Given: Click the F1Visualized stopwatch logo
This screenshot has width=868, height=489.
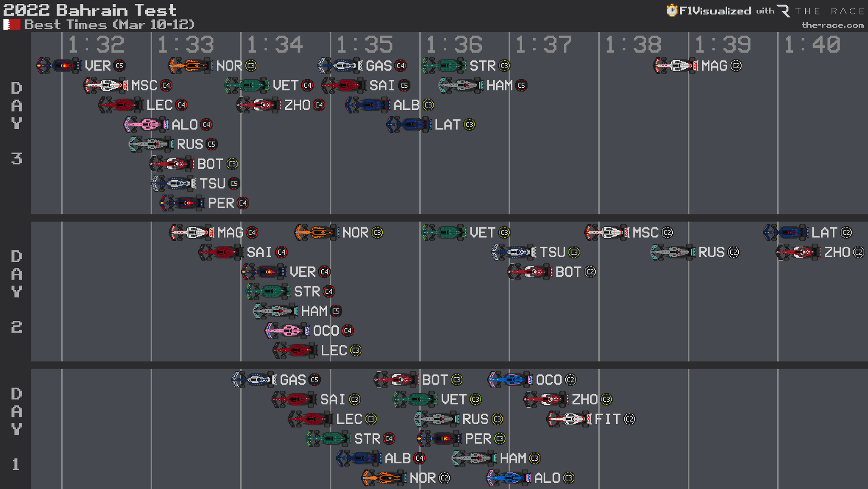Looking at the screenshot, I should pyautogui.click(x=671, y=10).
